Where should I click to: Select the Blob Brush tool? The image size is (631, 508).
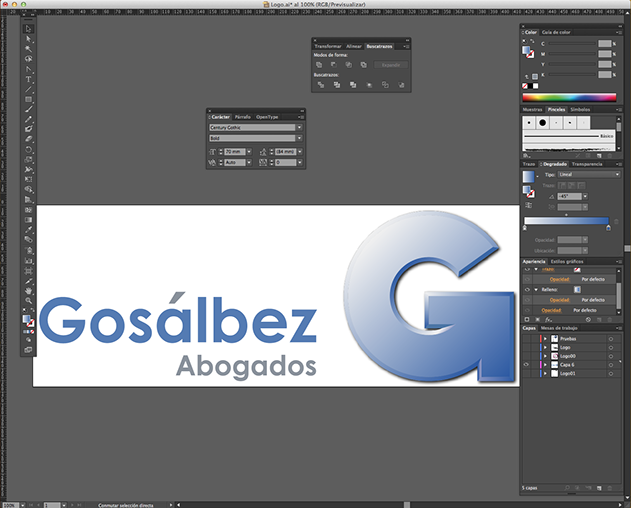coord(28,129)
